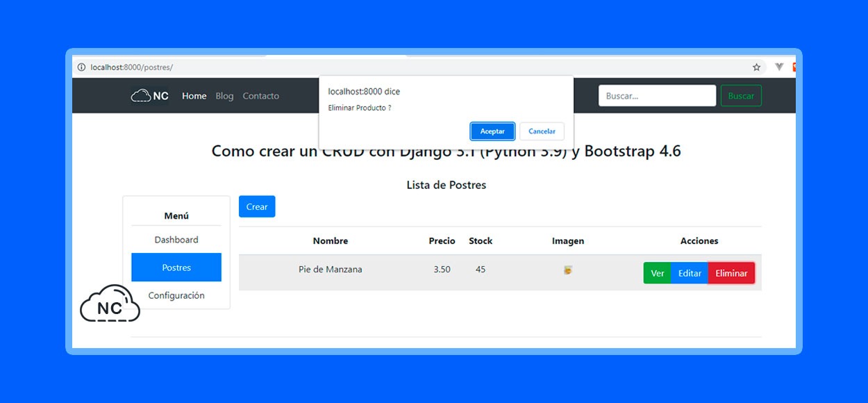This screenshot has height=403, width=868.
Task: Click the Acciones column header
Action: (x=699, y=241)
